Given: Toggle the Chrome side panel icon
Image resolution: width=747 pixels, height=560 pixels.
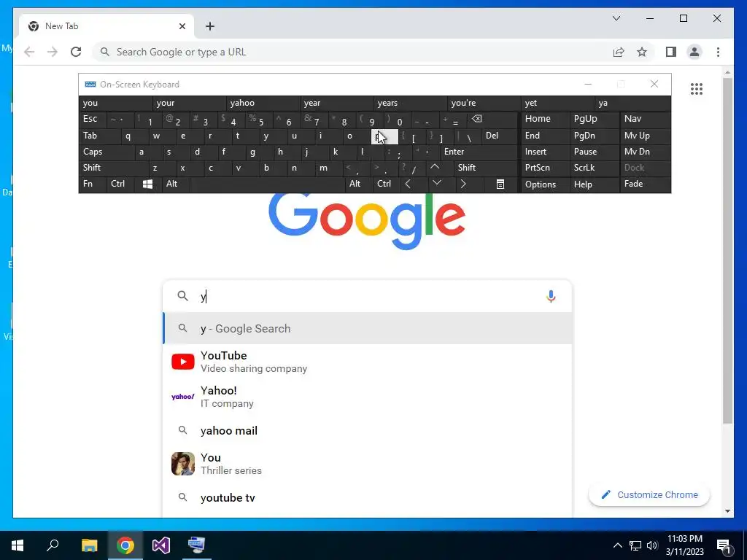Looking at the screenshot, I should (x=671, y=52).
